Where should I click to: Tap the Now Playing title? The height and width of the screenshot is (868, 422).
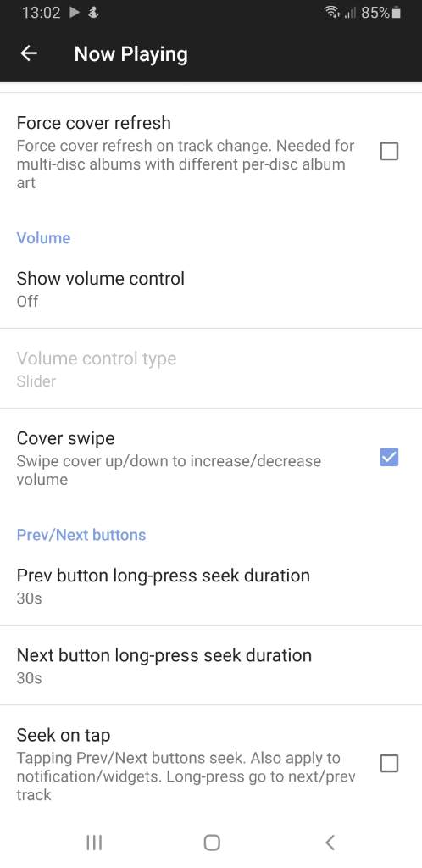(x=130, y=54)
